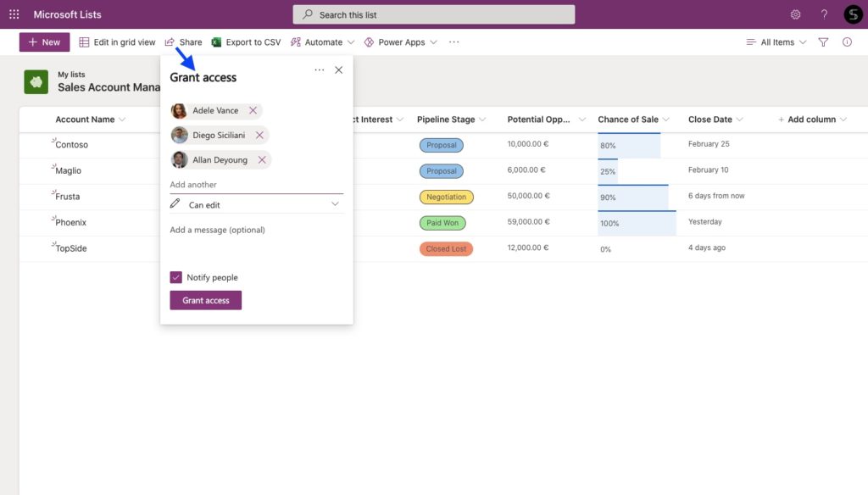Open Grant access dialog more options ellipsis
The image size is (868, 495).
(320, 70)
